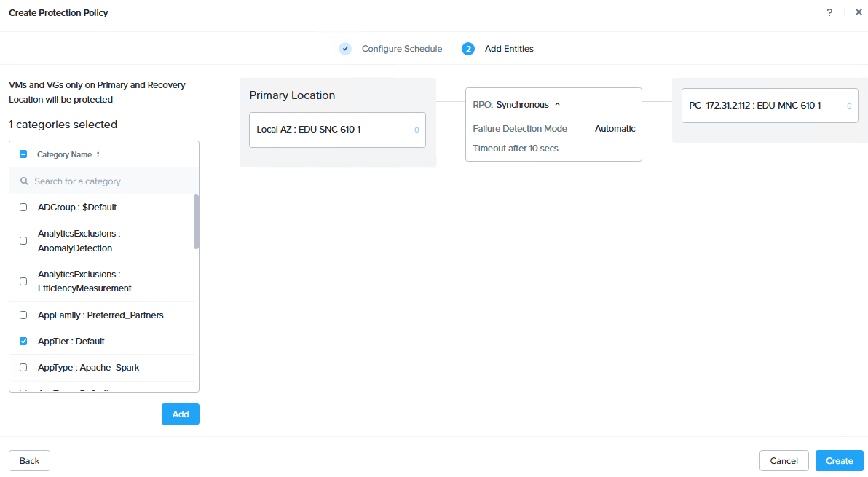Focus the Search for a category field

coord(104,181)
